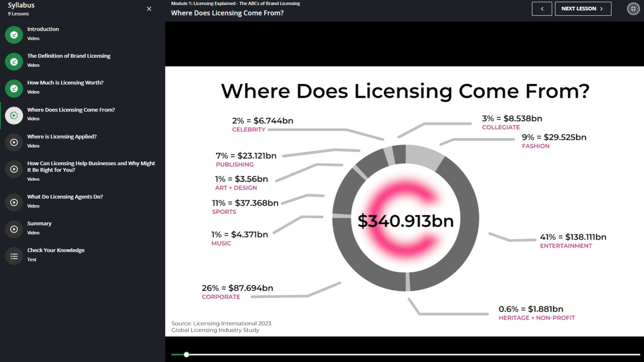The width and height of the screenshot is (644, 362).
Task: Open the Where is Licensing Applied lesson
Action: pos(62,136)
